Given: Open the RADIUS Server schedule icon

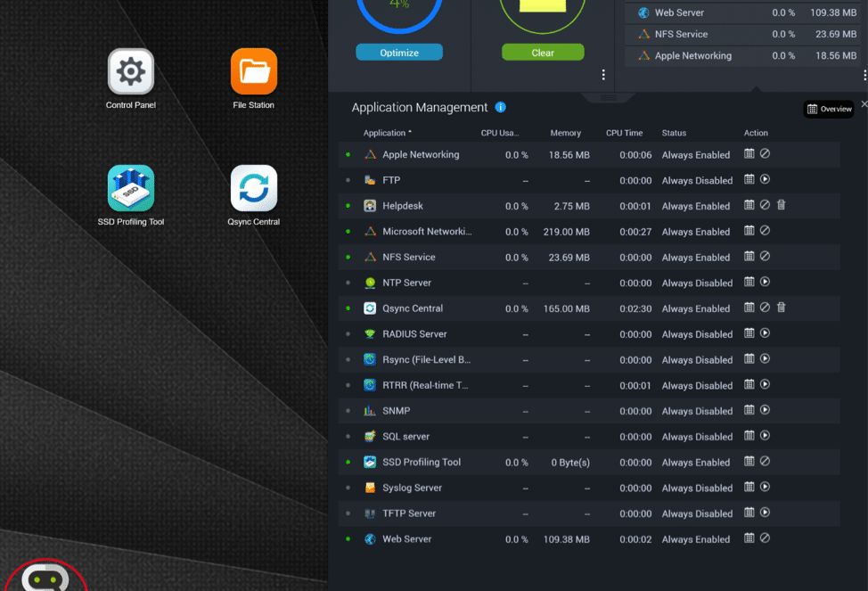Looking at the screenshot, I should pos(749,333).
